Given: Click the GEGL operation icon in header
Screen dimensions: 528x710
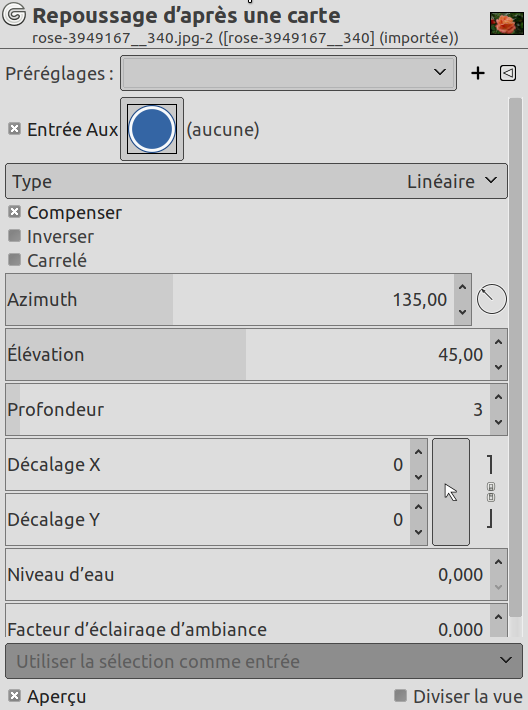Looking at the screenshot, I should (14, 15).
